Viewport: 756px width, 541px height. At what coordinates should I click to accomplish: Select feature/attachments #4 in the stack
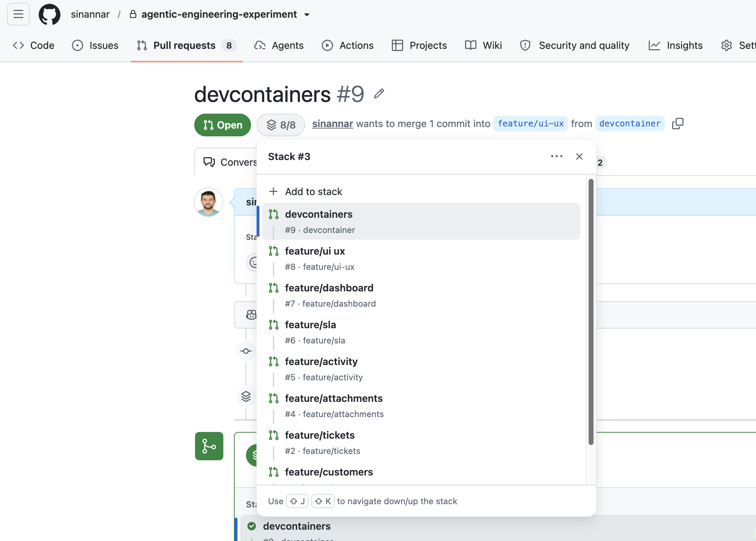[421, 406]
